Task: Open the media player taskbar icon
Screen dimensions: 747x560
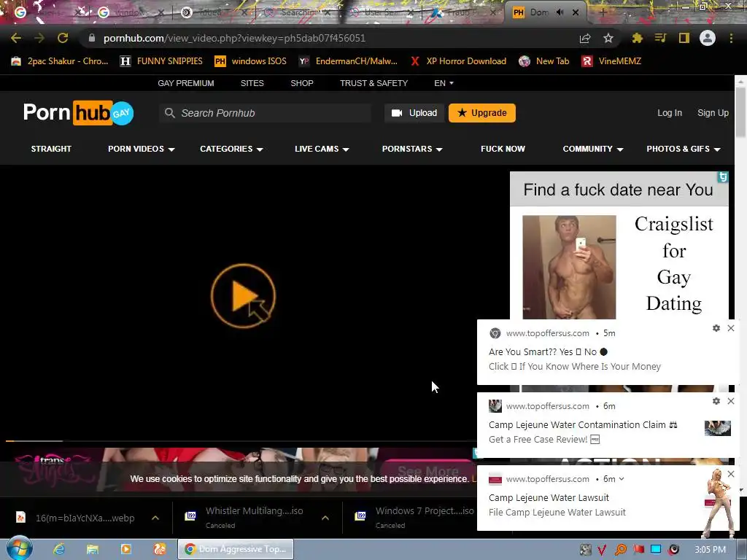Action: pyautogui.click(x=126, y=549)
